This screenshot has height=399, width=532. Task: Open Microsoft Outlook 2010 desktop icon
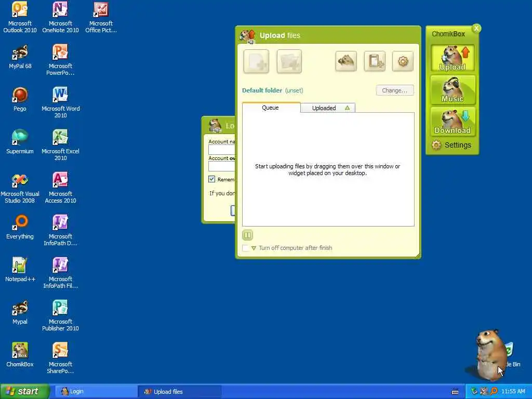[x=20, y=17]
